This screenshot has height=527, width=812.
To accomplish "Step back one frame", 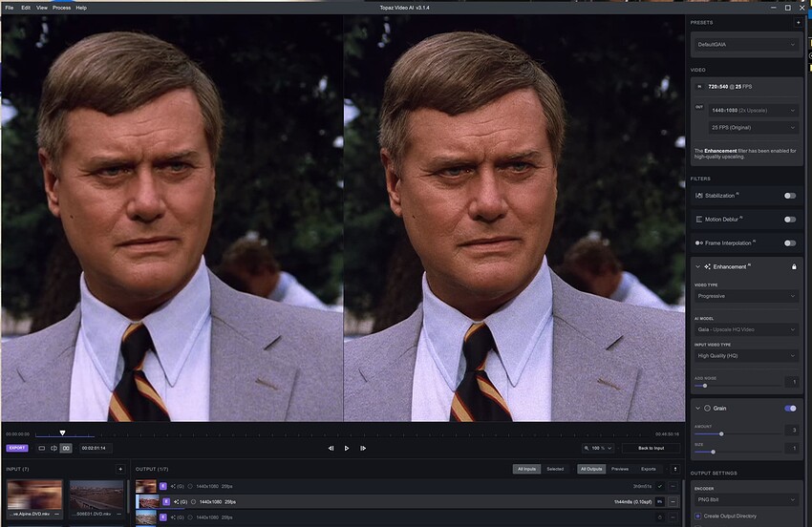I will point(331,449).
